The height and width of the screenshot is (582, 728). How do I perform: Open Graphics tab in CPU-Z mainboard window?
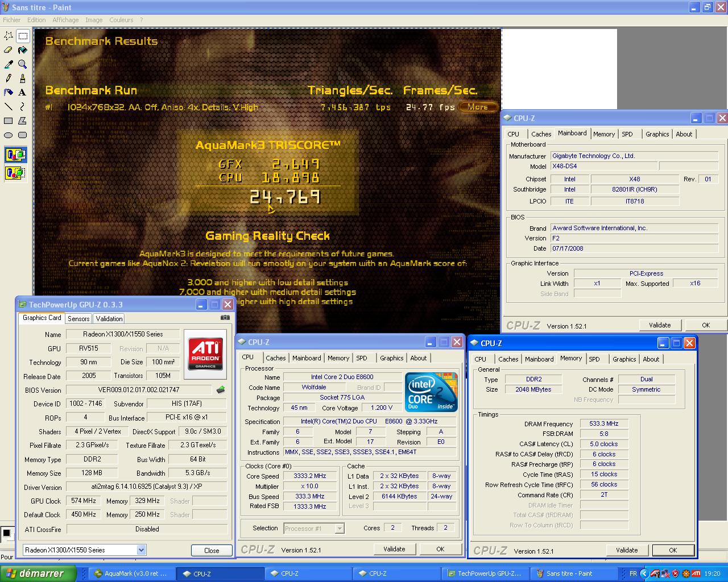click(x=657, y=134)
